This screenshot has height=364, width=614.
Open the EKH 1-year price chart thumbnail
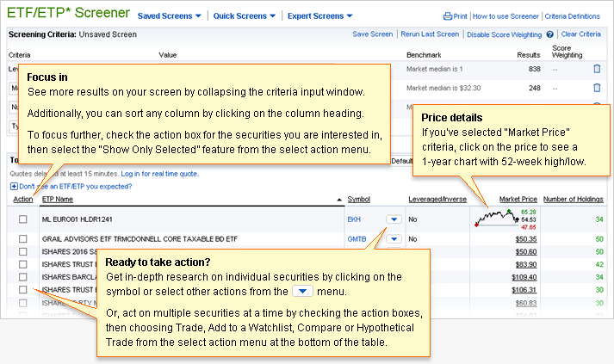point(496,219)
